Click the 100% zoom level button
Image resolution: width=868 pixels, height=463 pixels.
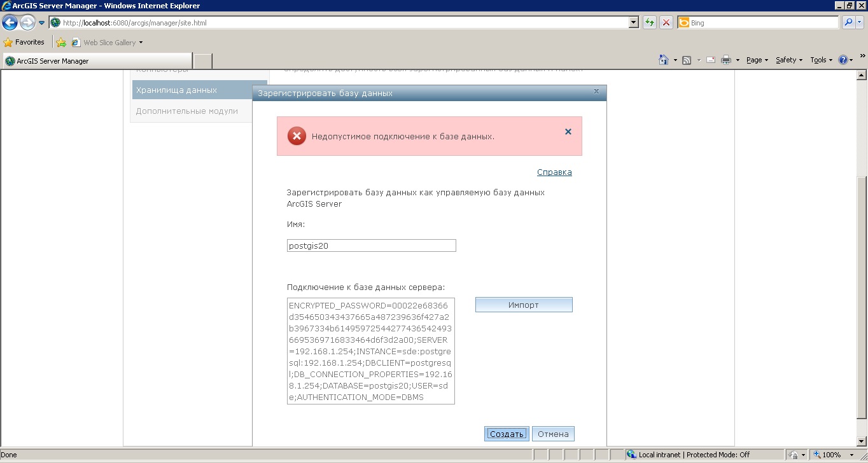point(827,455)
